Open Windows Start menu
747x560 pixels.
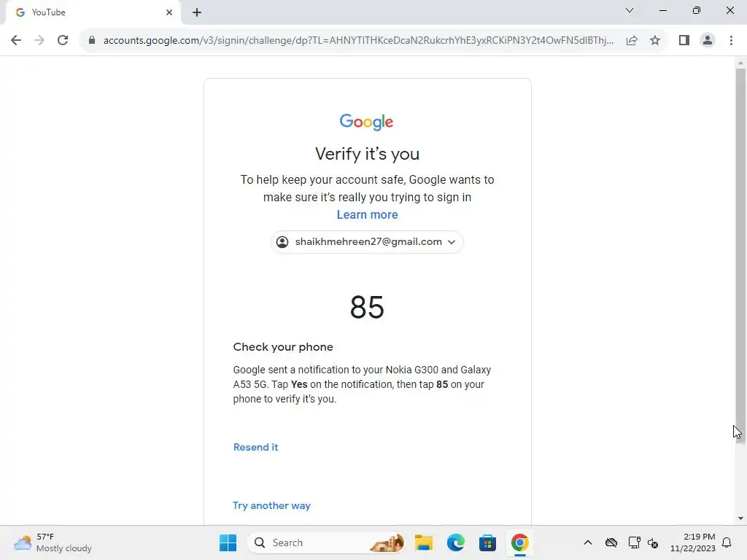tap(228, 542)
